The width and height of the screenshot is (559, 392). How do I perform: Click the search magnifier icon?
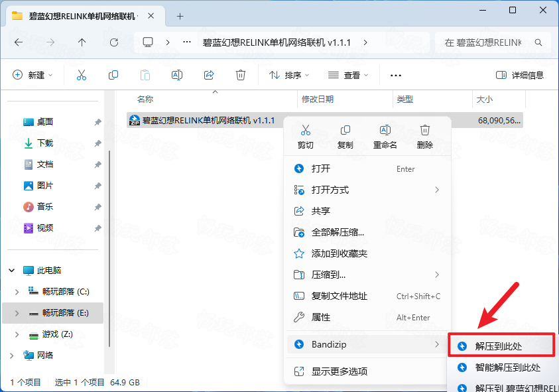(538, 42)
